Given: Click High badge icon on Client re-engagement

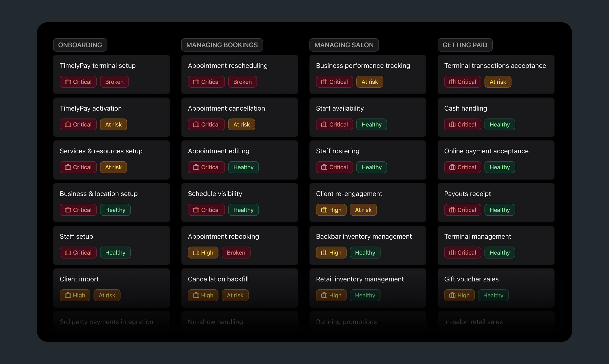Looking at the screenshot, I should pos(324,210).
